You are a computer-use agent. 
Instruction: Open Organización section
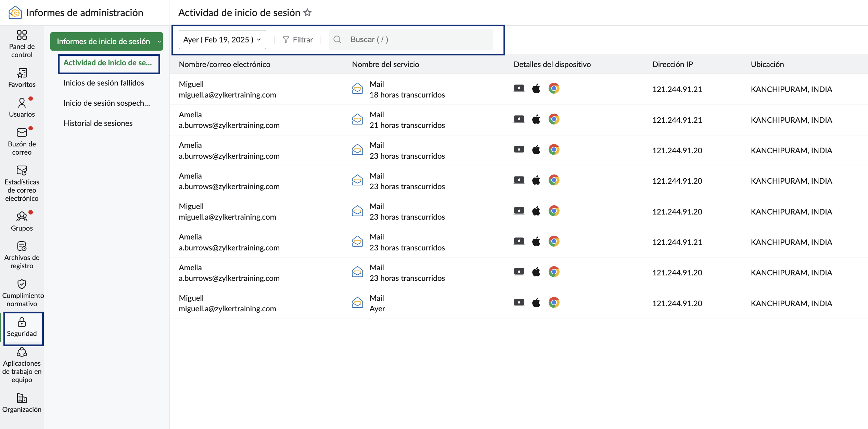click(22, 403)
